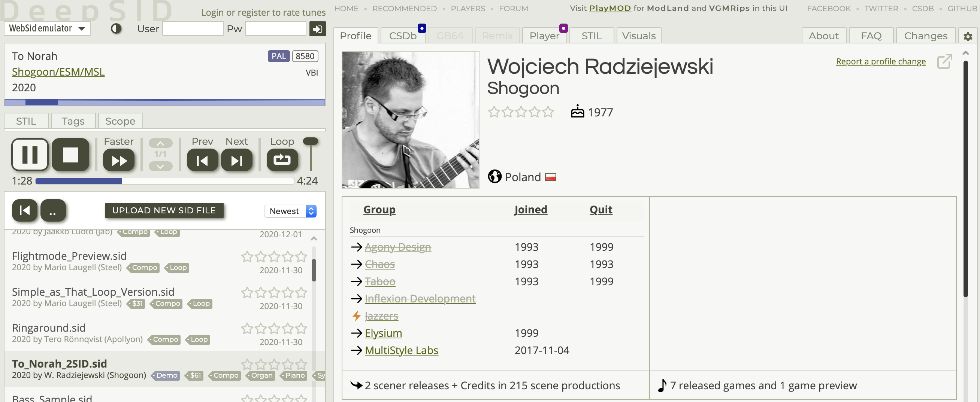Open the Profile tab

tap(356, 36)
